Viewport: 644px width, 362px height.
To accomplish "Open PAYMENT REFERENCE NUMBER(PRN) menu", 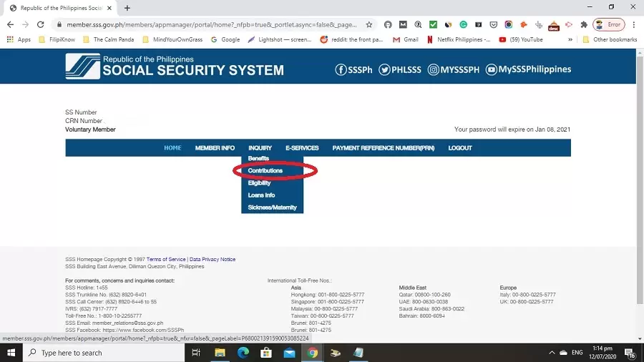I will [x=384, y=148].
